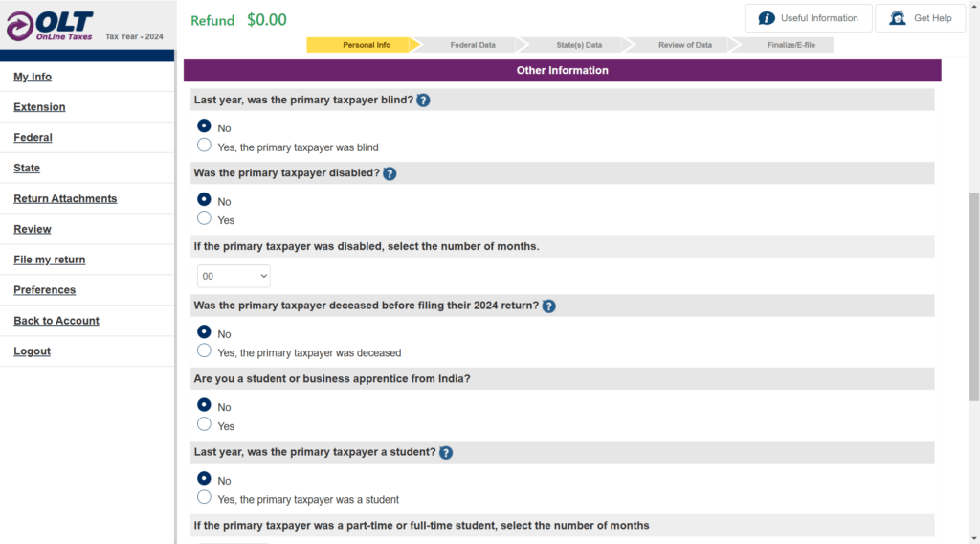The image size is (980, 544).
Task: Click the page vertical scrollbar
Action: point(974,297)
